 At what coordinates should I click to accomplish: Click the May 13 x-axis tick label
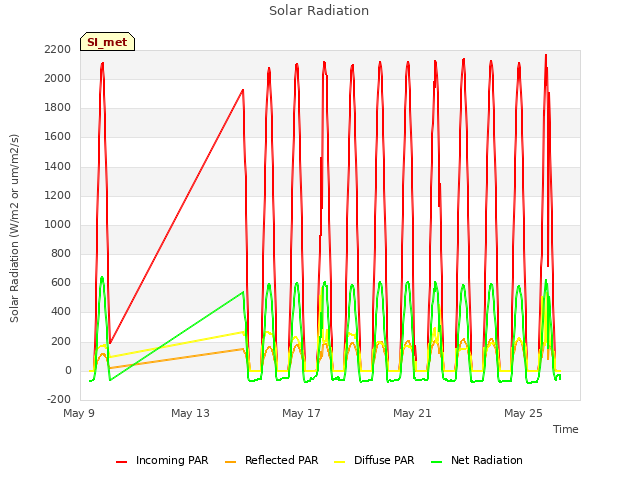tap(190, 413)
